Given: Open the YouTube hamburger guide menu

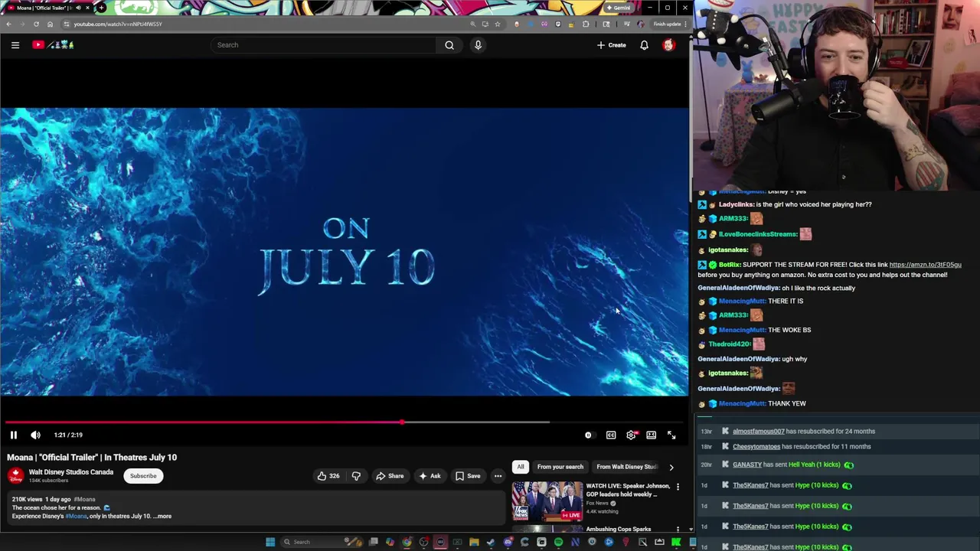Looking at the screenshot, I should click(15, 45).
